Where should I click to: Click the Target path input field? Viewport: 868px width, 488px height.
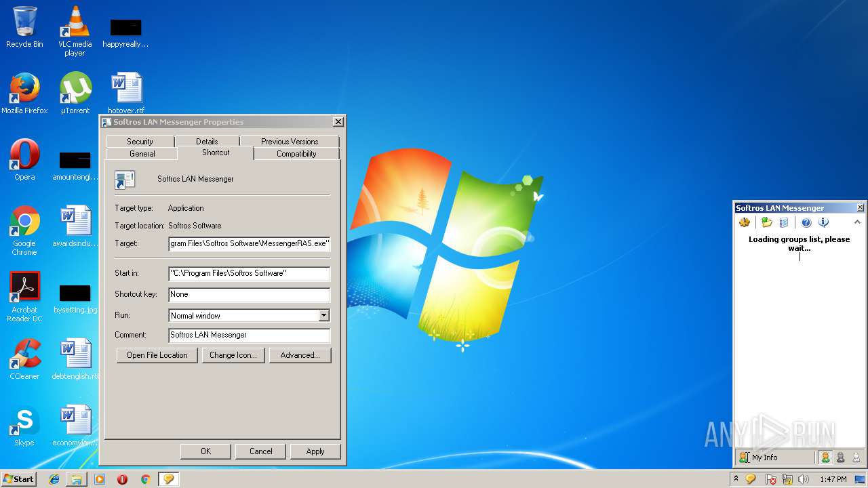[x=249, y=243]
